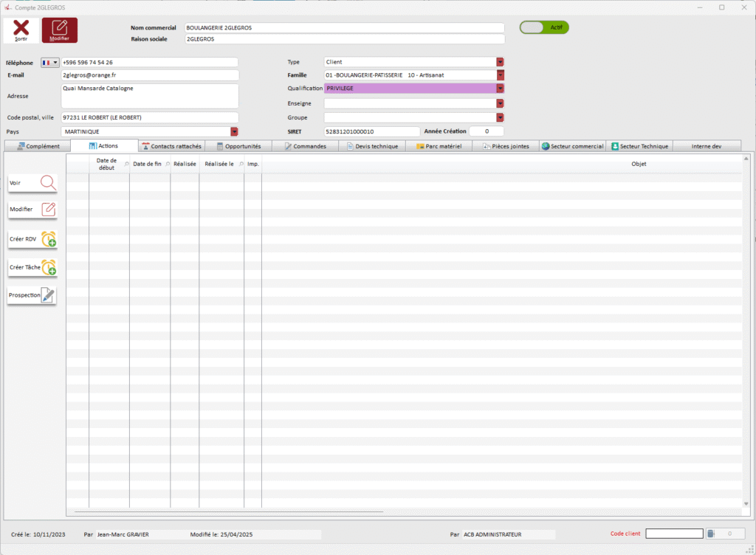Toggle the Actif account switch
Screen dimensions: 756x555
click(544, 27)
